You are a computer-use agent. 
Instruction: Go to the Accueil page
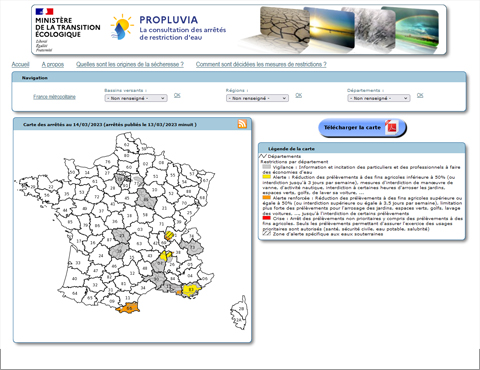(20, 64)
